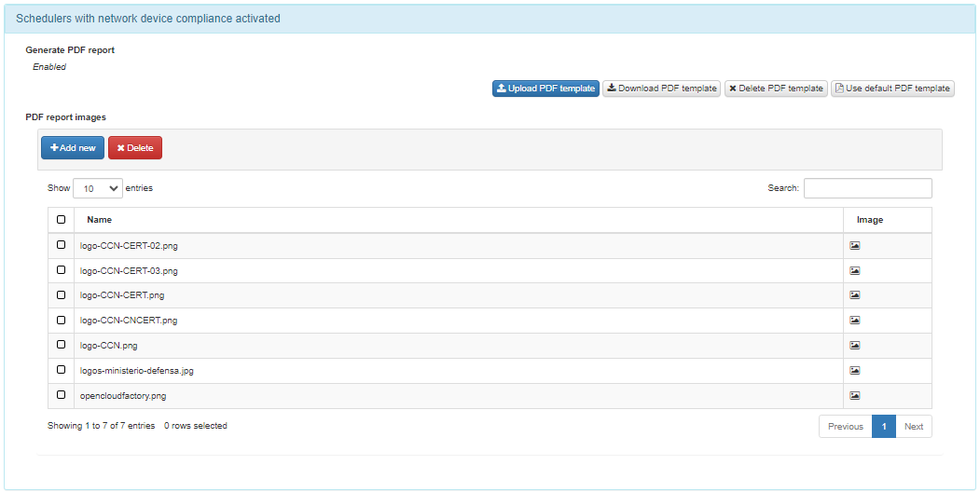Click the Next pagination button
Image resolution: width=980 pixels, height=492 pixels.
point(913,427)
